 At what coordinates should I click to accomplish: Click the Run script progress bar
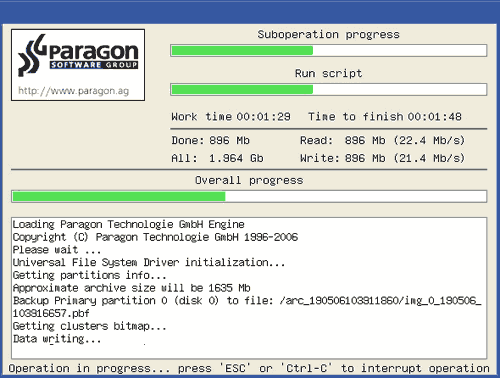click(328, 89)
